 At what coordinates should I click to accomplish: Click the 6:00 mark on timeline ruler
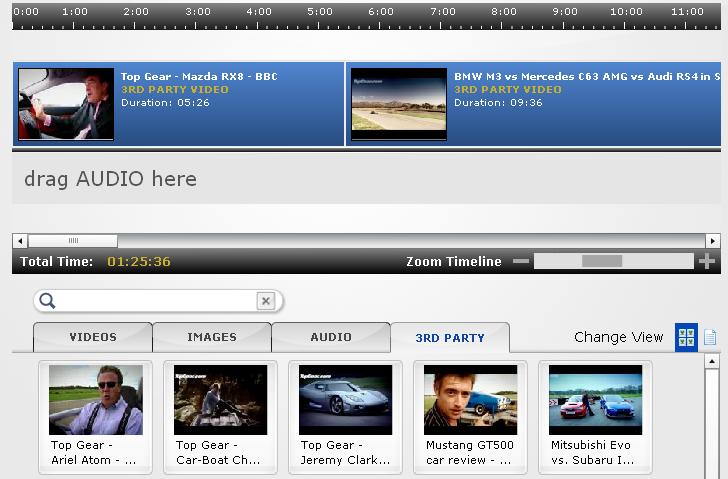[381, 12]
